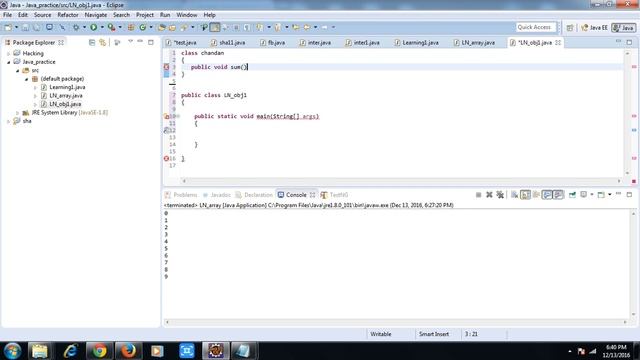Click error marker on line 3
Viewport: 640px width, 360px height.
click(x=167, y=67)
